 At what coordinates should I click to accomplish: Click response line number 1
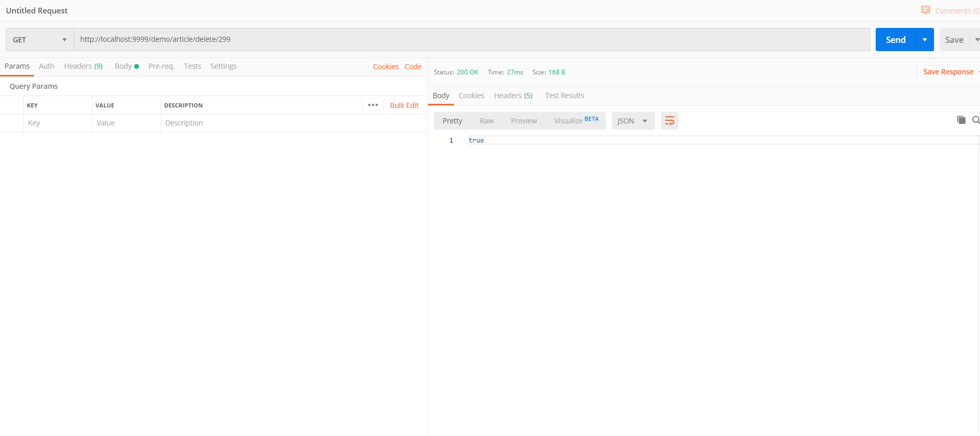451,141
